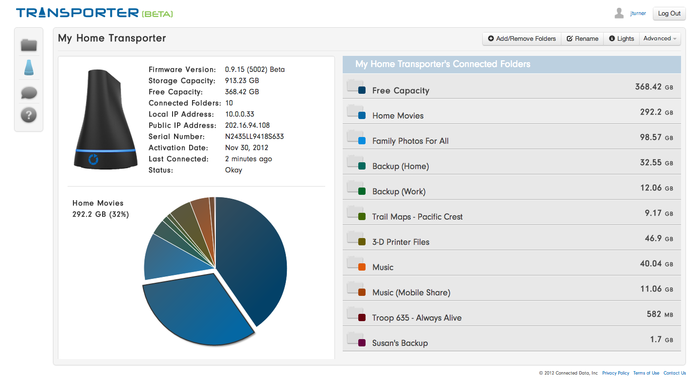
Task: Click the Transporter beta logo
Action: pos(95,13)
